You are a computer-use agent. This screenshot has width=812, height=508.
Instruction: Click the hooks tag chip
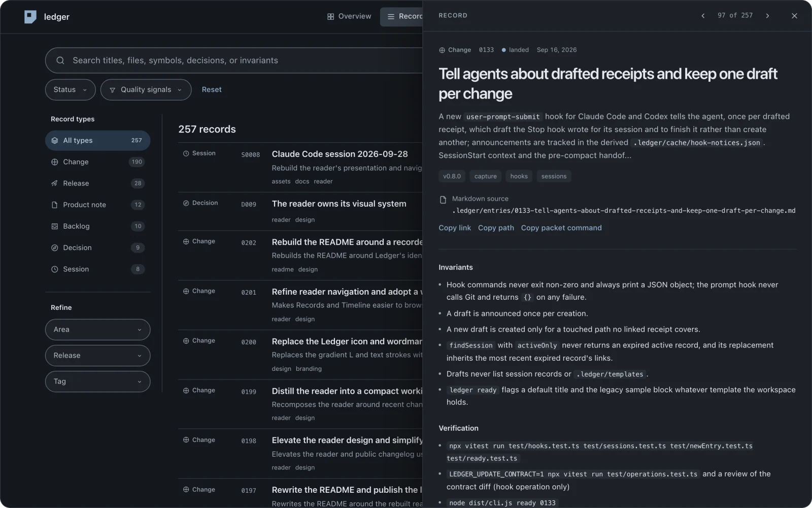click(519, 176)
